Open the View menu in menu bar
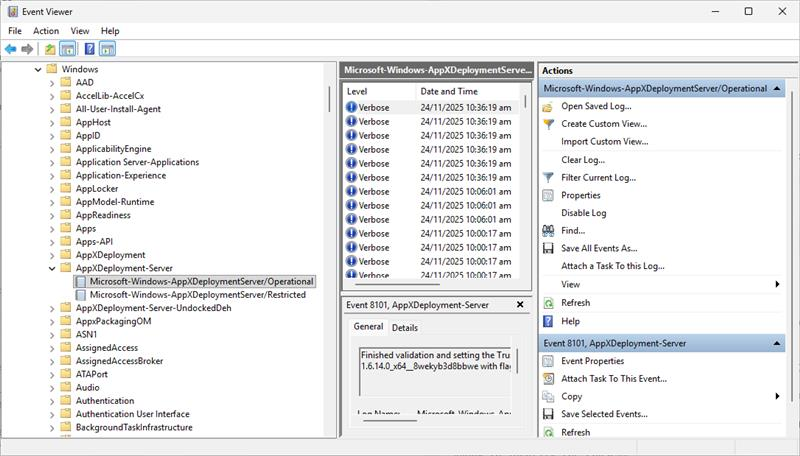 point(80,31)
